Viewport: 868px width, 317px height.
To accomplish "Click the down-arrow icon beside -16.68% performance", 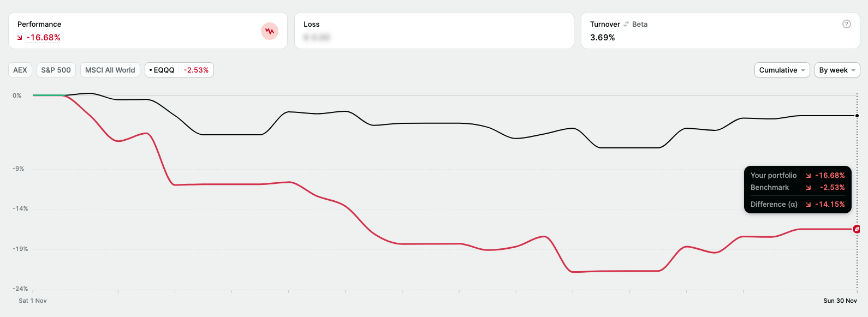I will [x=20, y=38].
